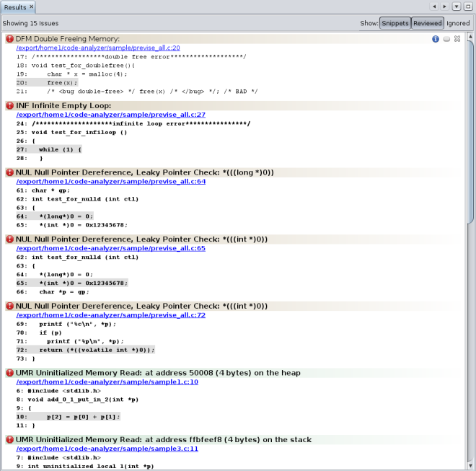Click line 24 infinite loop error comment
The height and width of the screenshot is (471, 476).
(x=133, y=123)
